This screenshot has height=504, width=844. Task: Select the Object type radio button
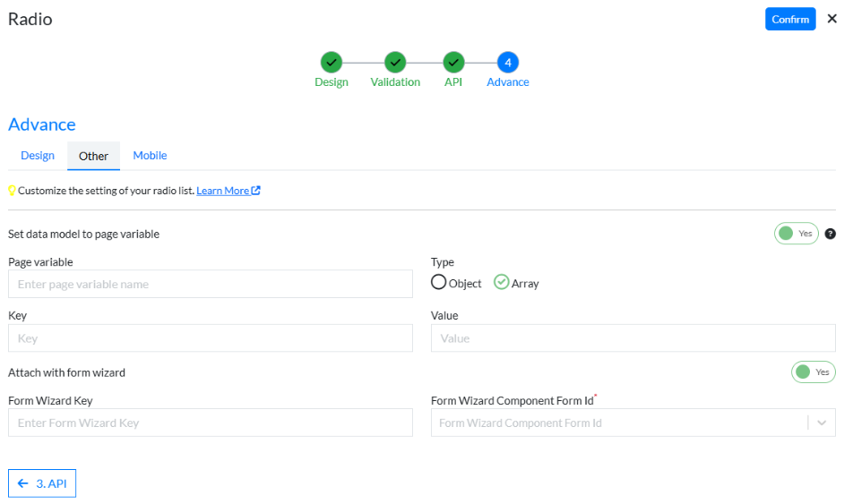pos(439,283)
